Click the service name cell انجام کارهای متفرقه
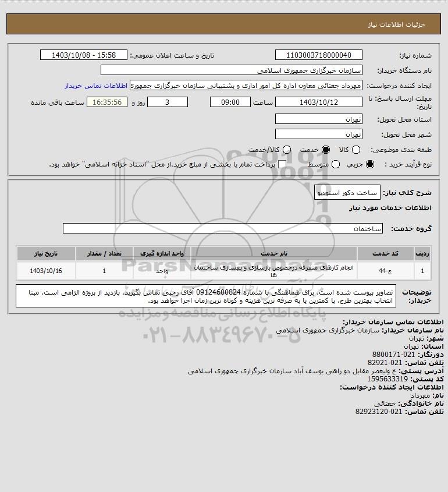This screenshot has height=492, width=448. 273,271
